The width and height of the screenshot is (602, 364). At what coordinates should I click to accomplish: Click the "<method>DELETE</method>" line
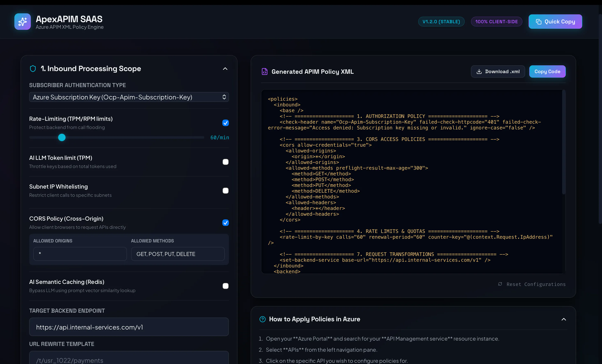coord(325,191)
